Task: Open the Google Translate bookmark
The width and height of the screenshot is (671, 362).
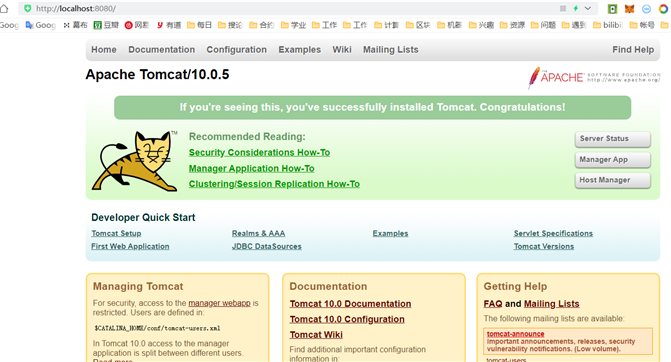Action: (x=41, y=25)
